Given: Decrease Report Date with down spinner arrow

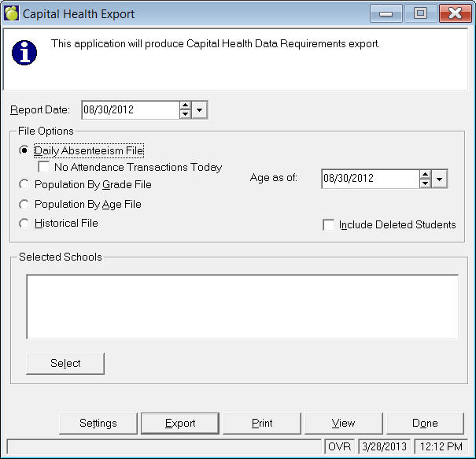Looking at the screenshot, I should (185, 114).
